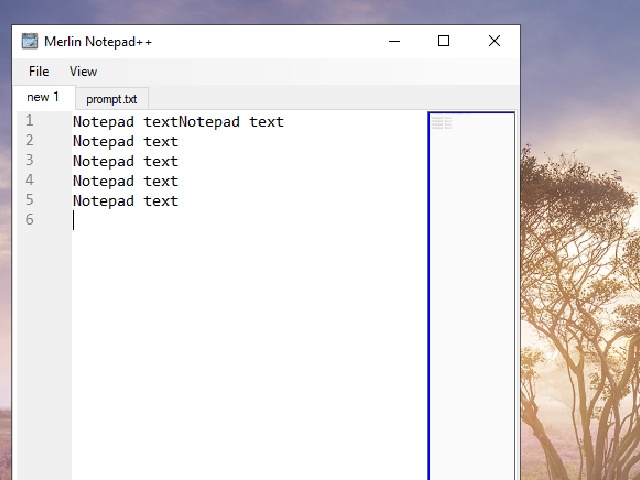
Task: Maximize the Merlin Notepad++ window
Action: tap(443, 41)
